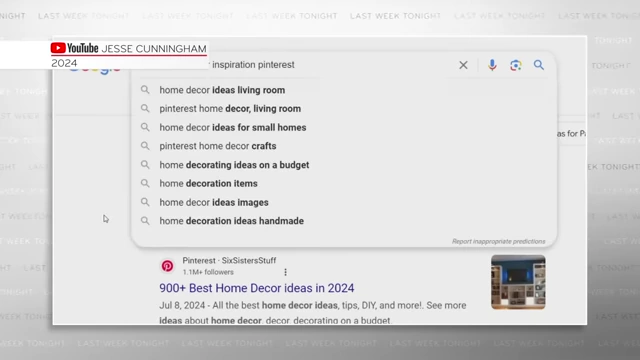640x360 pixels.
Task: Click the search icon beside 'home decor ideas living room'
Action: [x=145, y=90]
